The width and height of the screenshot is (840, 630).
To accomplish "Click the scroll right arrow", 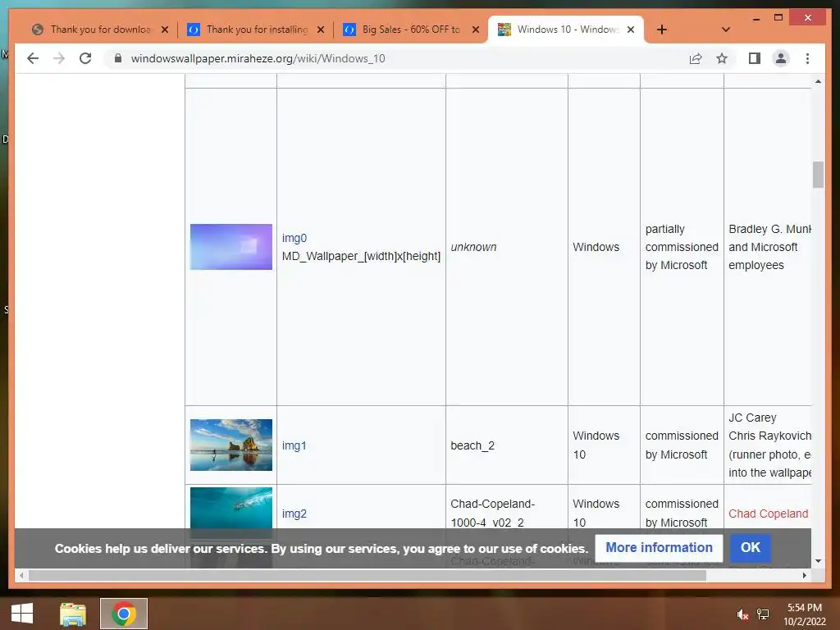I will pos(804,575).
